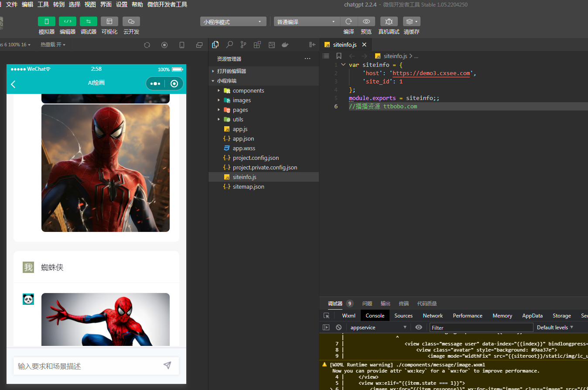The width and height of the screenshot is (588, 390).
Task: Open the extensions icon in sidebar
Action: [257, 45]
